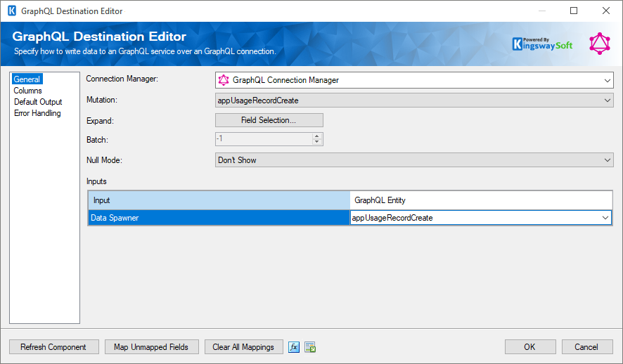Image resolution: width=623 pixels, height=364 pixels.
Task: Open the Null Mode dropdown
Action: tap(608, 160)
